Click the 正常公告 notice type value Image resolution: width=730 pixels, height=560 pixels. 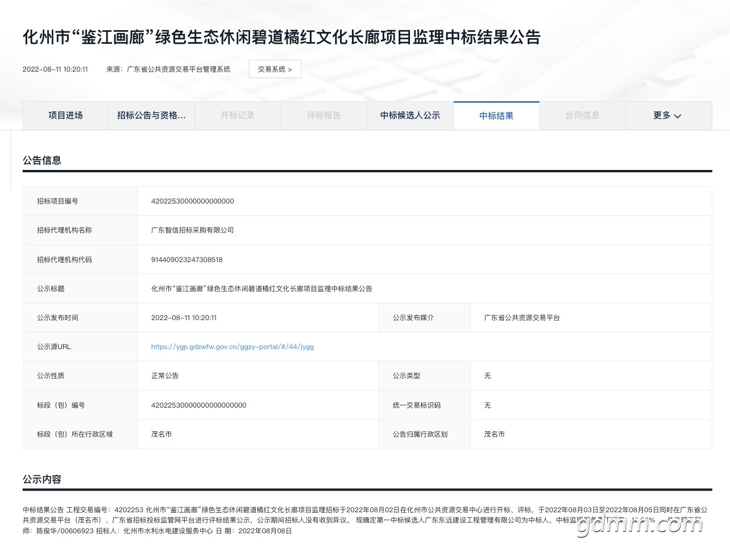(x=165, y=376)
